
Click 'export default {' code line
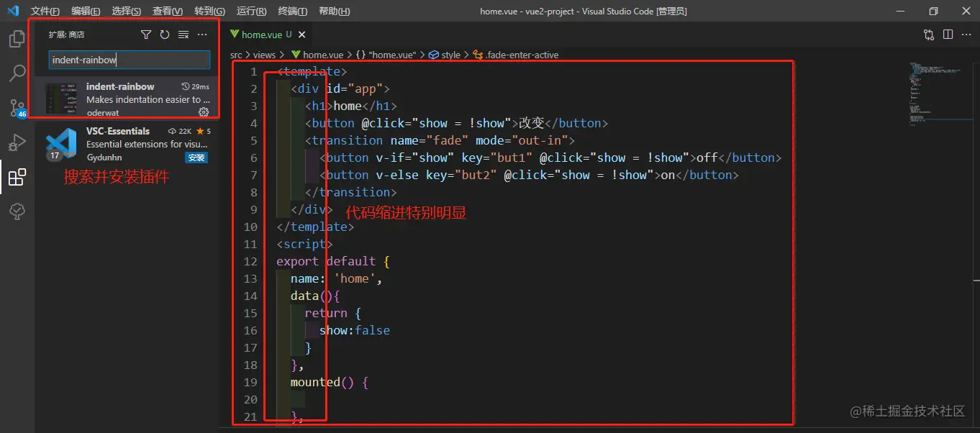(x=333, y=261)
